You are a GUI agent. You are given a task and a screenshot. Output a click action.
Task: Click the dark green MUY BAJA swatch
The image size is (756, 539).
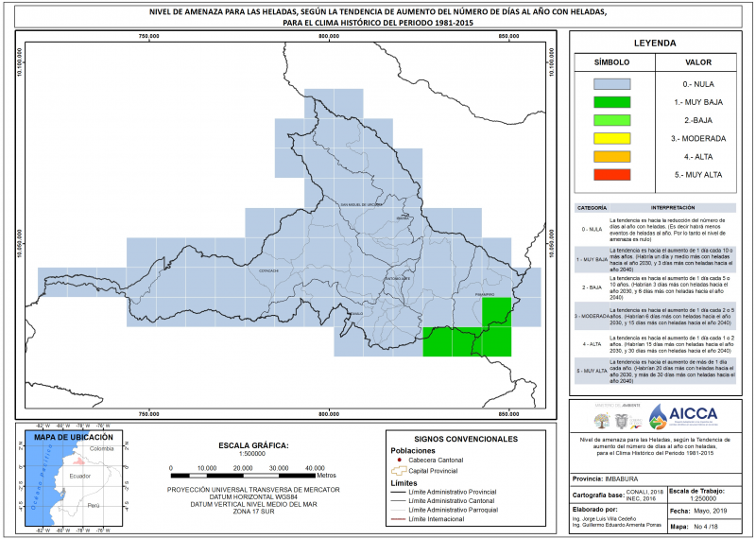pos(611,102)
